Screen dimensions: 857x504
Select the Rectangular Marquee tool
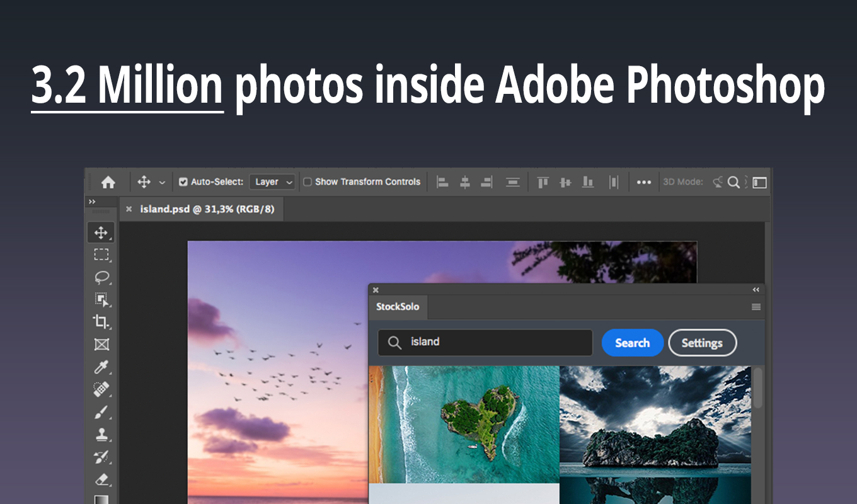(101, 255)
